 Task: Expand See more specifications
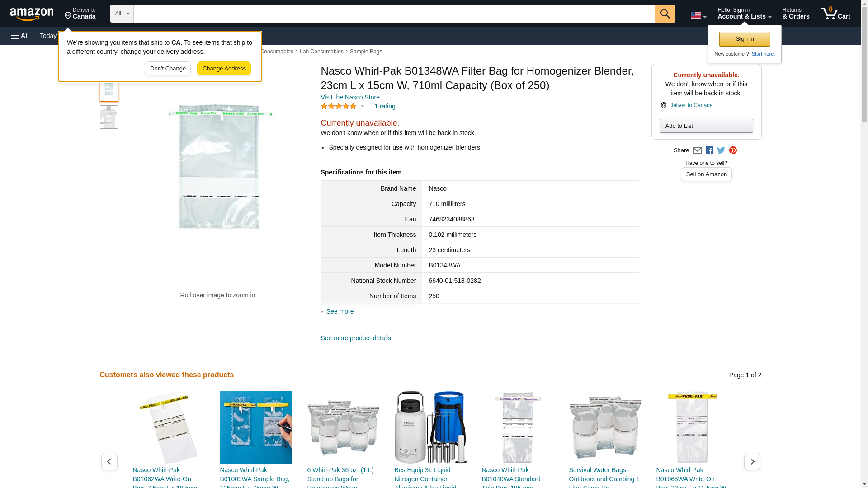coord(340,311)
